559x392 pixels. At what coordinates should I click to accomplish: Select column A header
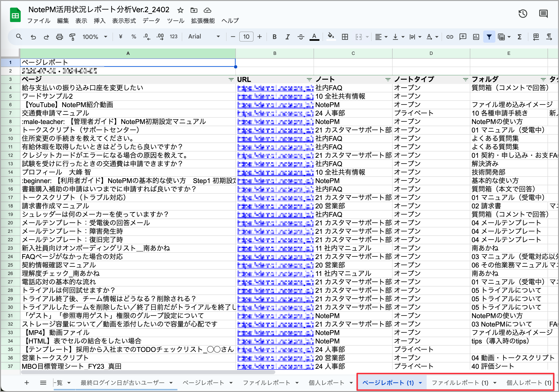[128, 53]
